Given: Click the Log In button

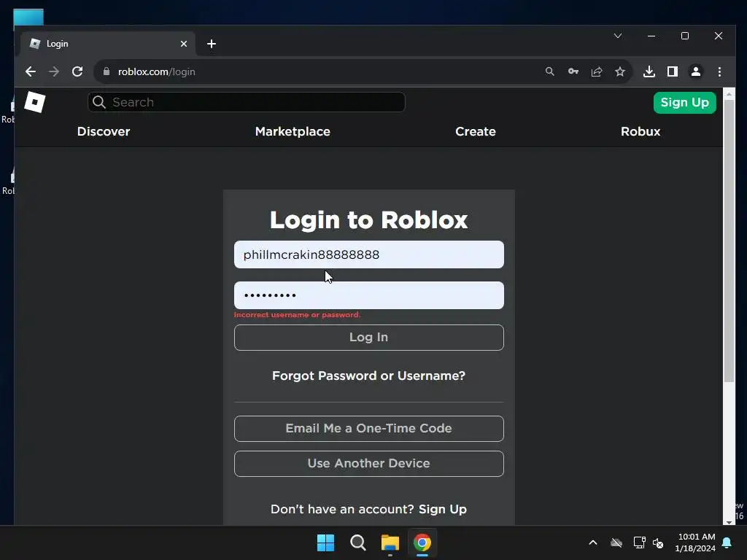Looking at the screenshot, I should click(368, 338).
